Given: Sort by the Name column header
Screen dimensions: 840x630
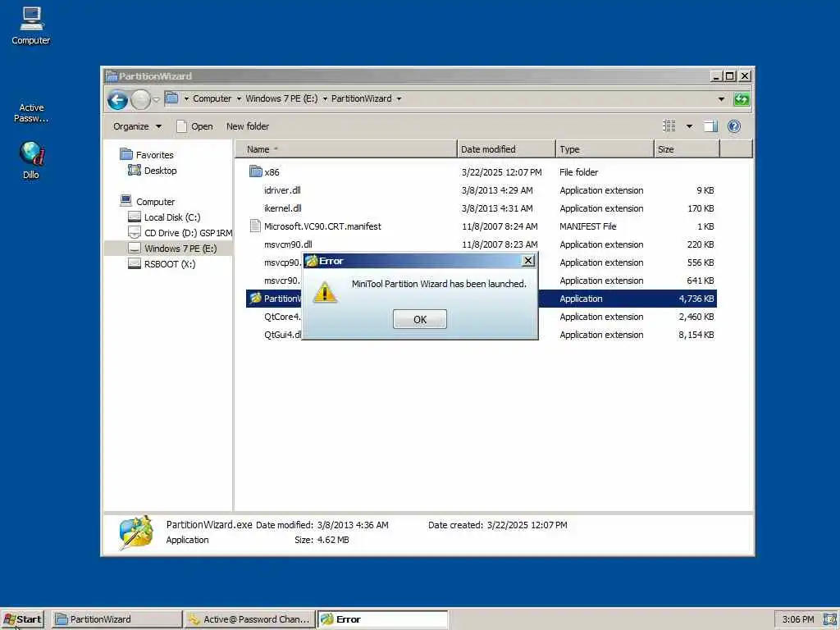Looking at the screenshot, I should click(x=345, y=149).
